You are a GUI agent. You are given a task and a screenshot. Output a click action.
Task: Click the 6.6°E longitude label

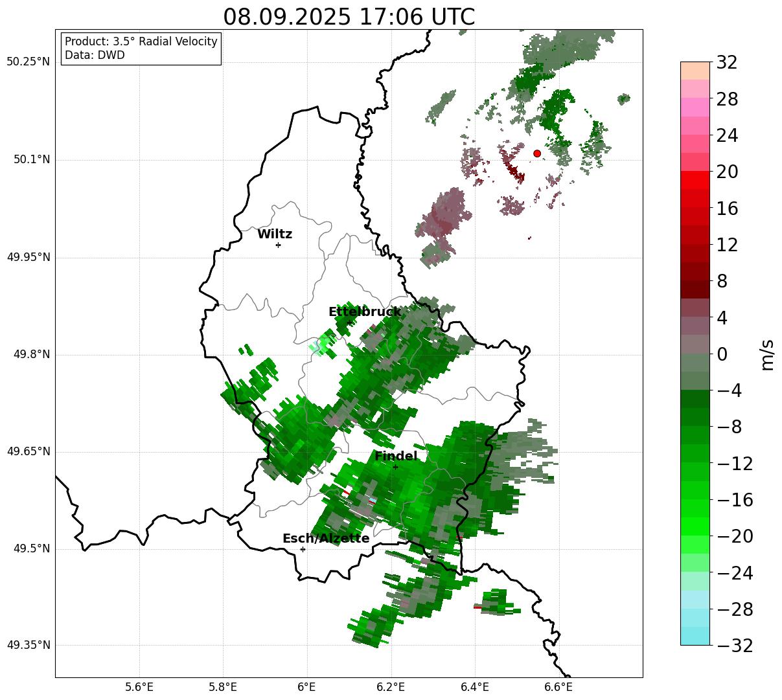(x=558, y=688)
